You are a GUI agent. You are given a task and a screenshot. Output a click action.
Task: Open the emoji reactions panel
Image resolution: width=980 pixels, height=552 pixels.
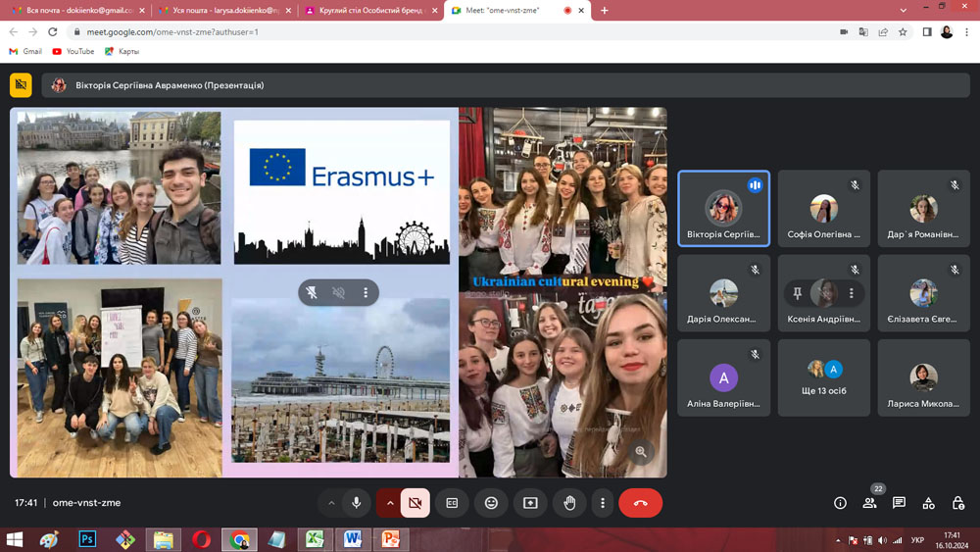point(491,503)
